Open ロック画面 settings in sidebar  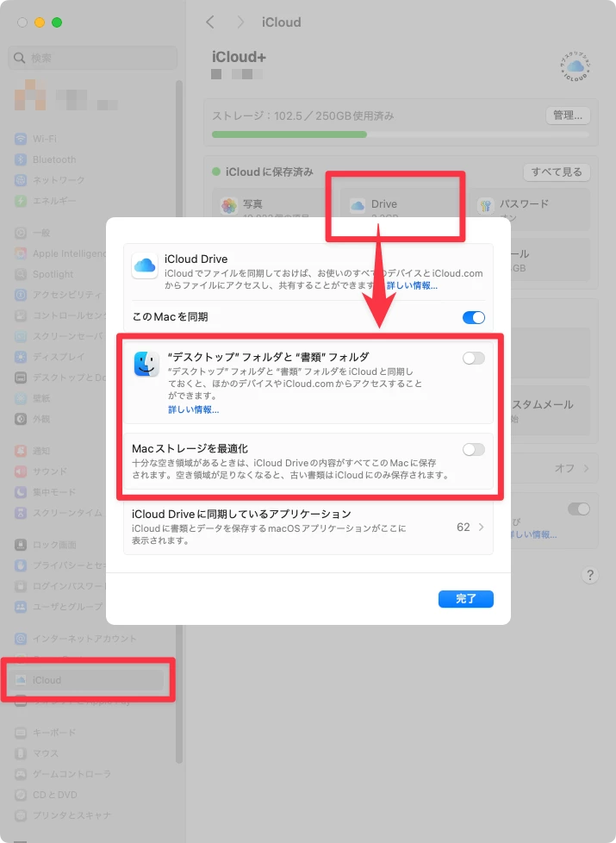tap(45, 545)
